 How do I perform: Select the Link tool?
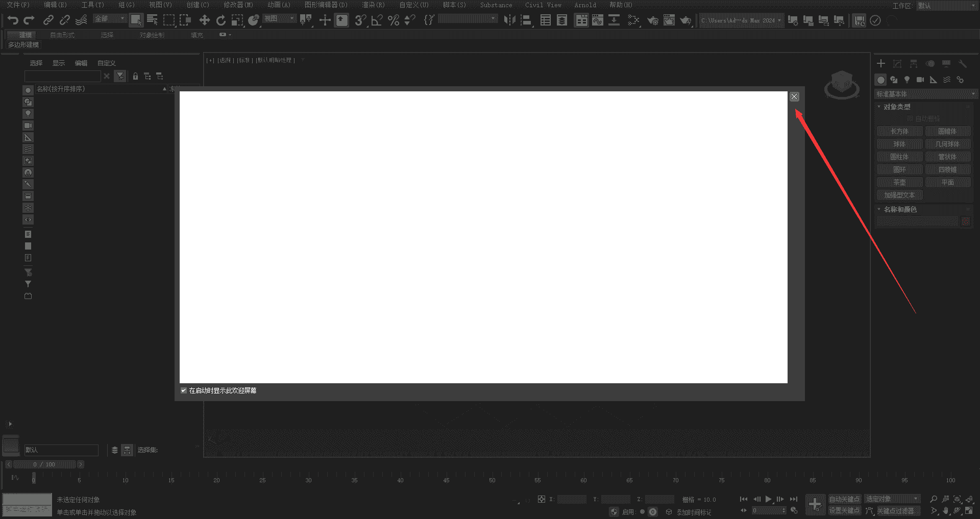48,20
